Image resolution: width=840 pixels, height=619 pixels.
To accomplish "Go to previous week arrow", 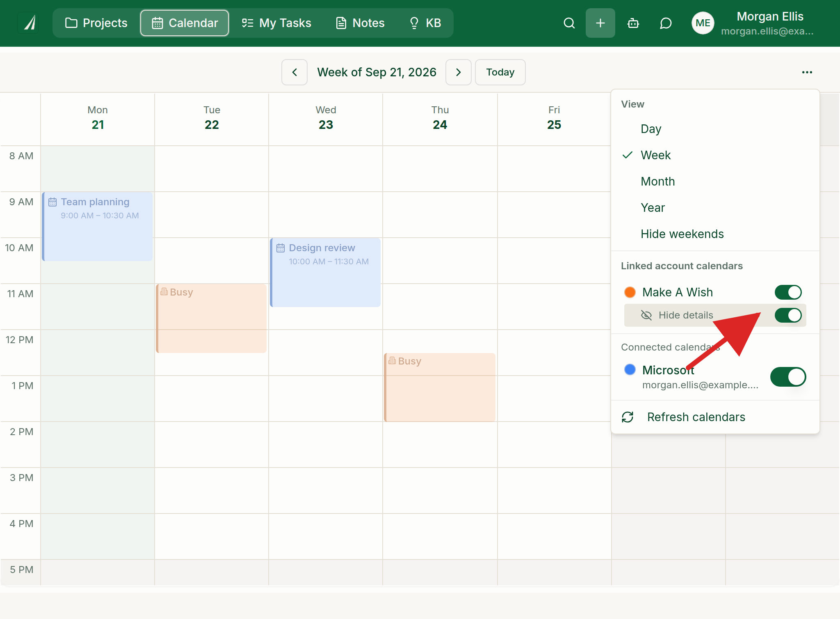I will click(294, 72).
